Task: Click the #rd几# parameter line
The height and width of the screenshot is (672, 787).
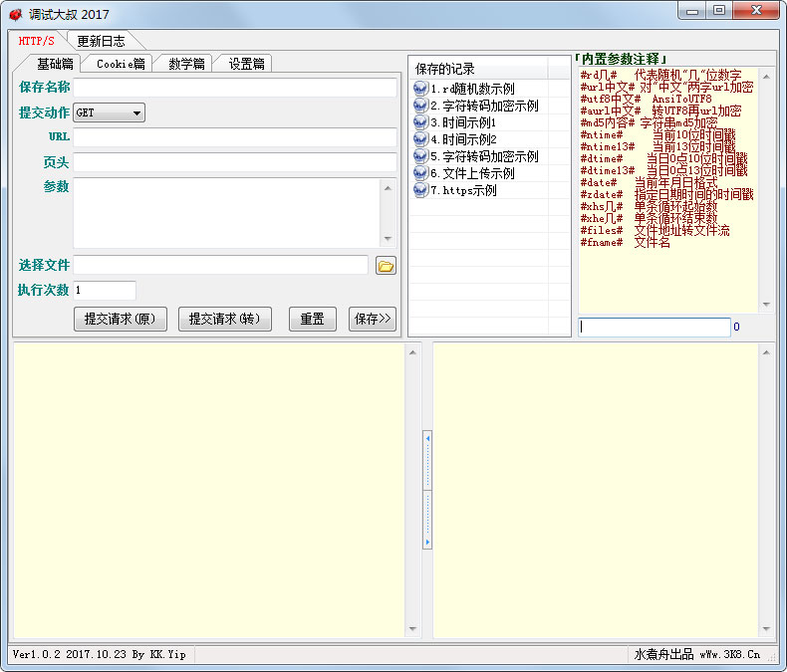Action: tap(660, 76)
